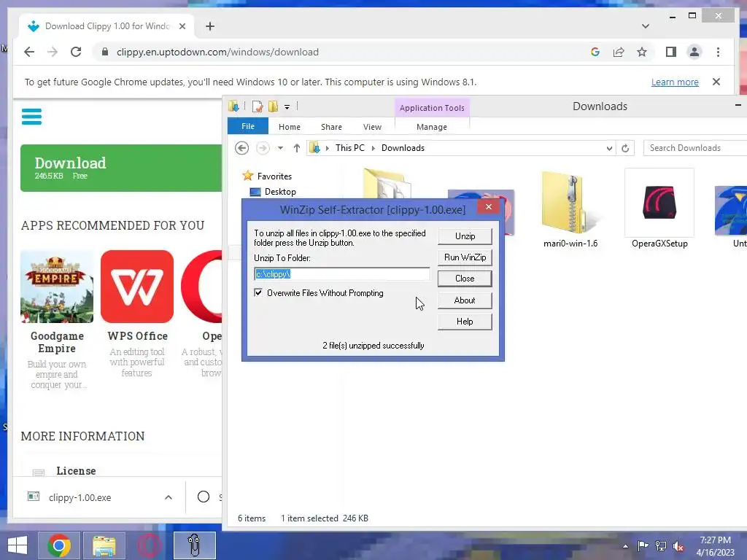This screenshot has height=560, width=747.
Task: Click muted volume tray icon
Action: coord(678,545)
